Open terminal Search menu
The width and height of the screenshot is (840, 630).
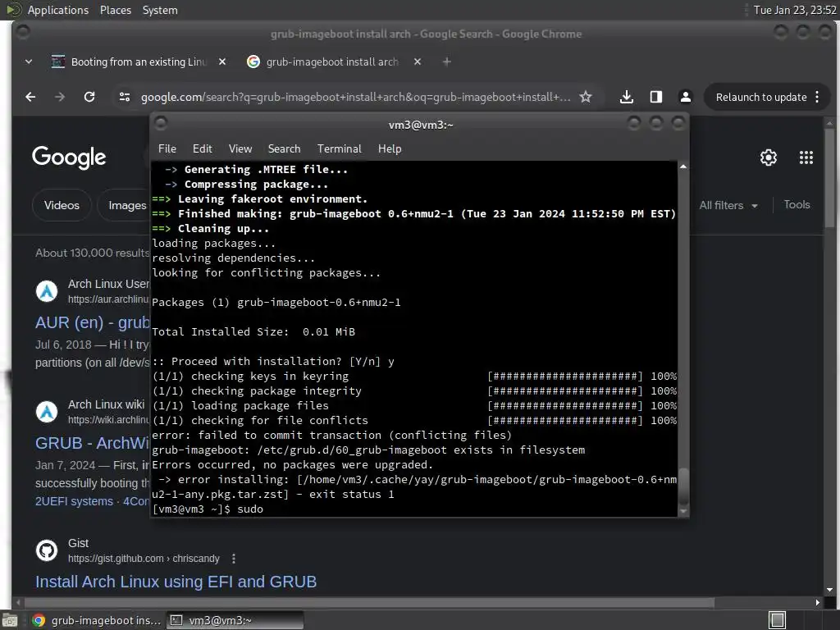(284, 149)
